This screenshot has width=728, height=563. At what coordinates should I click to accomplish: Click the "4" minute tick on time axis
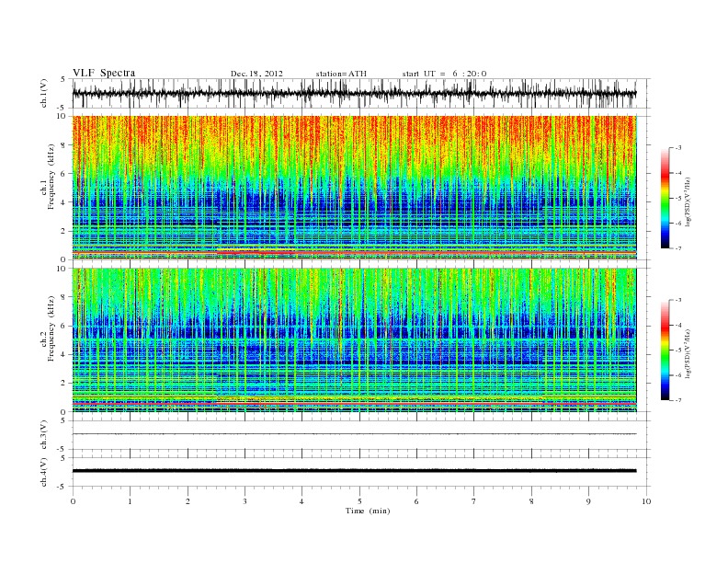(301, 501)
